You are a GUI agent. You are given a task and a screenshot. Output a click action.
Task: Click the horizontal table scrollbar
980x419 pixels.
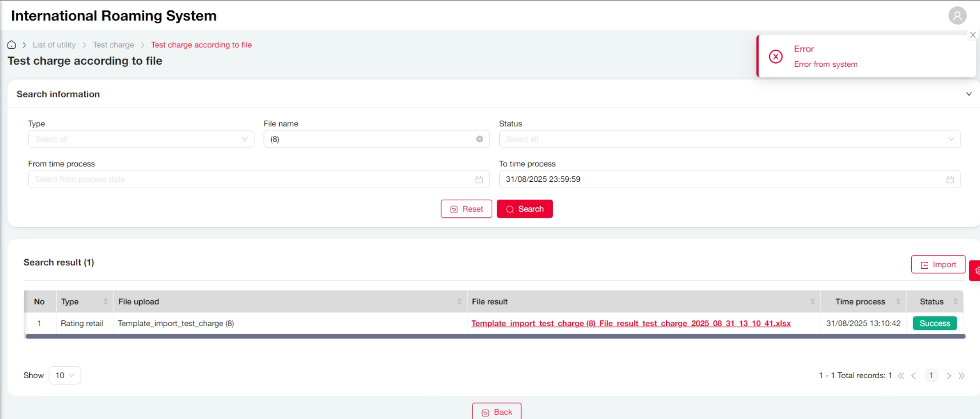point(495,337)
